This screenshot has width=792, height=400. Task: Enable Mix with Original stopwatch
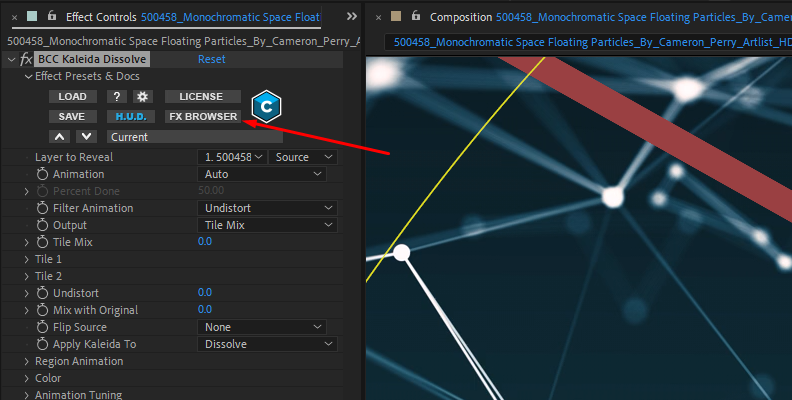click(42, 310)
